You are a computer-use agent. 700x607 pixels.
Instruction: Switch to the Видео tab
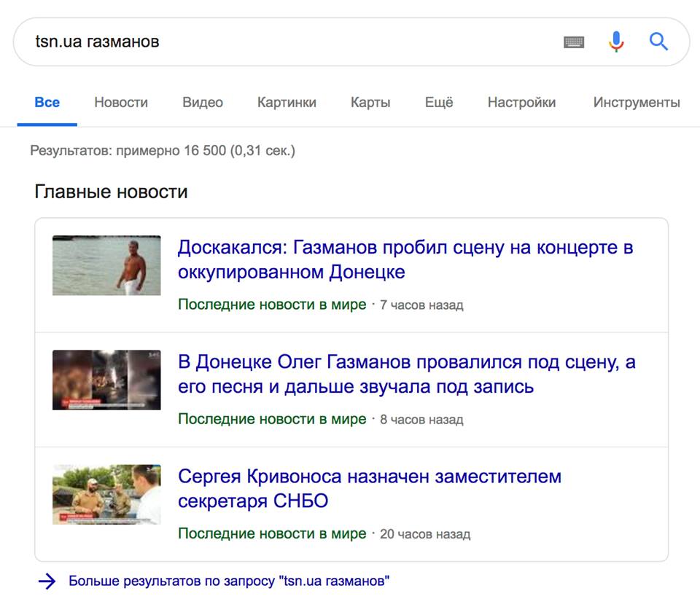click(203, 103)
